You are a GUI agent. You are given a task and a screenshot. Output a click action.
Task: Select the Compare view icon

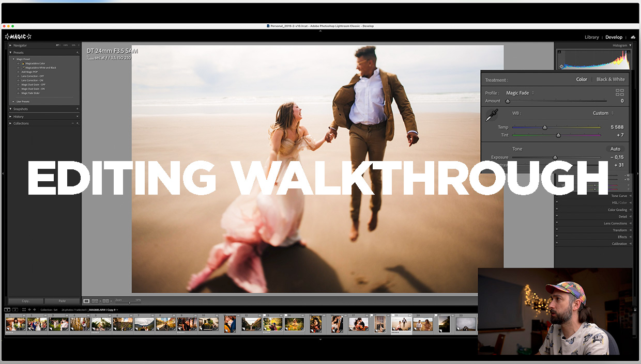pyautogui.click(x=94, y=300)
